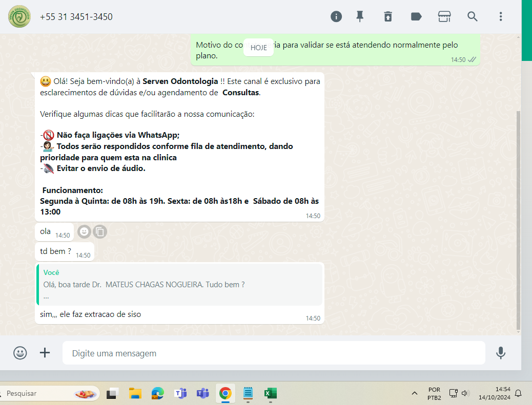Focus the 'Digite uma mensagem' input field
The width and height of the screenshot is (532, 405).
pyautogui.click(x=274, y=353)
